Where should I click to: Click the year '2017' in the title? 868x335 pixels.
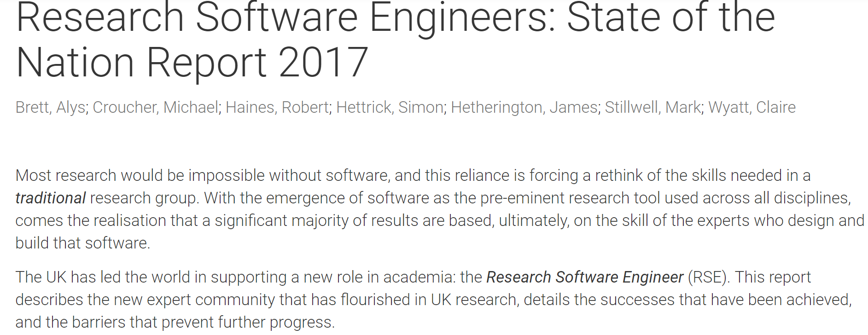[323, 62]
